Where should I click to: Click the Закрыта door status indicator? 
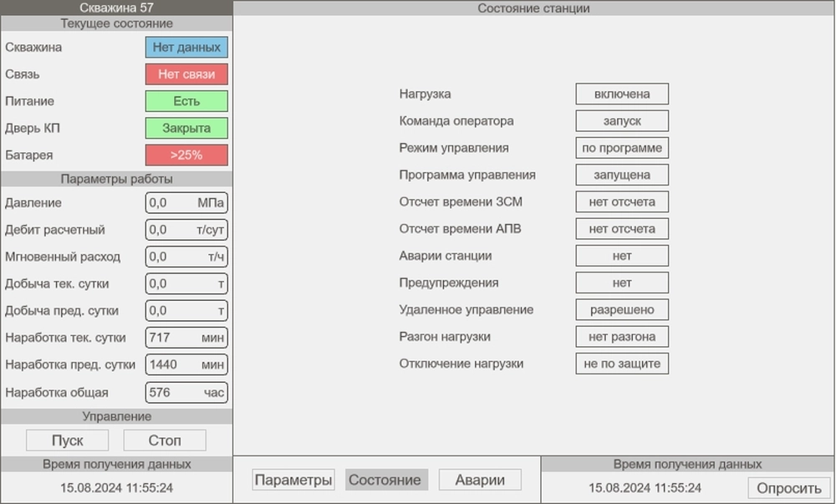186,129
